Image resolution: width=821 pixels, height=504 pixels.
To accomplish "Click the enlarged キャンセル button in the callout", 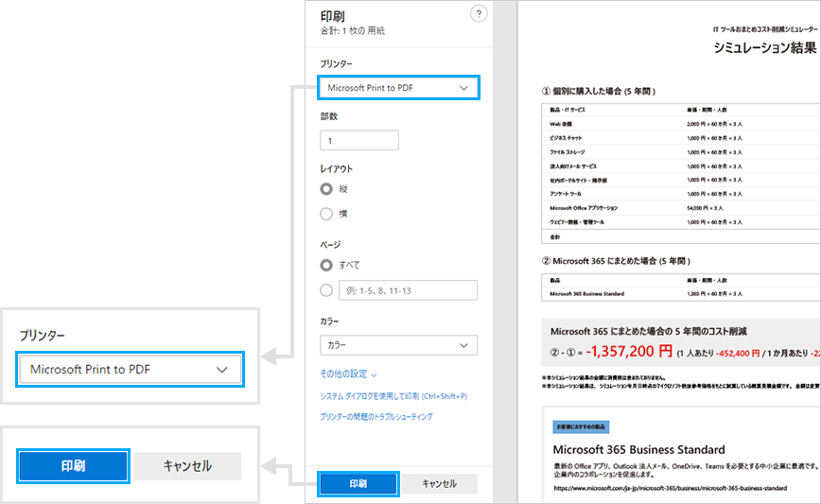I will [x=187, y=466].
